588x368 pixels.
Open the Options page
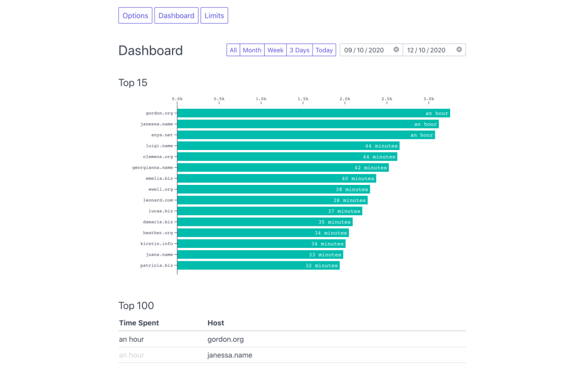point(135,16)
